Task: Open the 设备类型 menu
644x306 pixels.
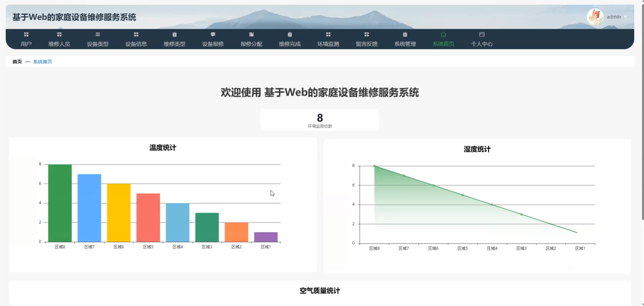Action: [x=98, y=44]
